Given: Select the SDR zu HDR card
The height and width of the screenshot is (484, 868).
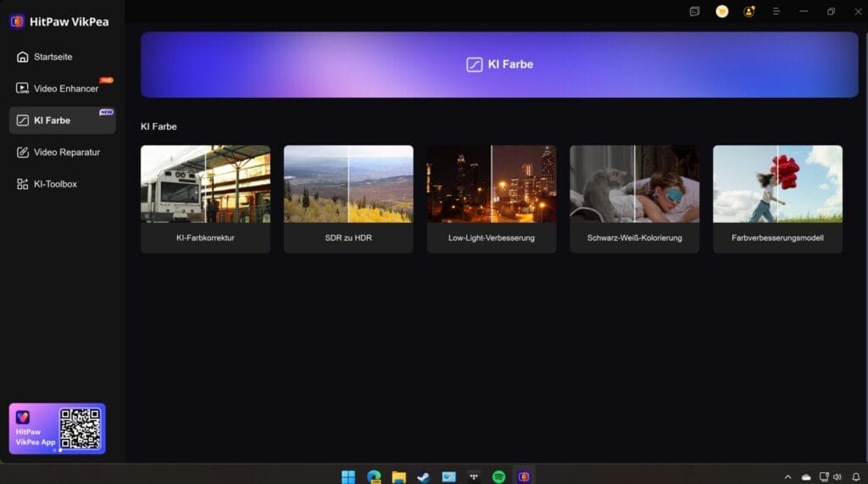Looking at the screenshot, I should 348,198.
